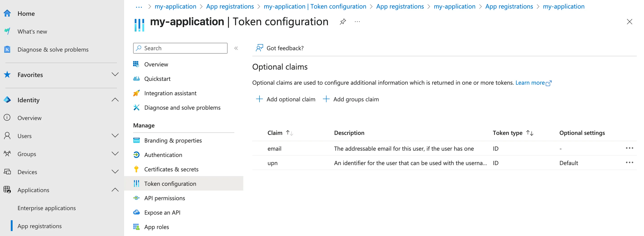Collapse the Manage side panel

coord(236,48)
